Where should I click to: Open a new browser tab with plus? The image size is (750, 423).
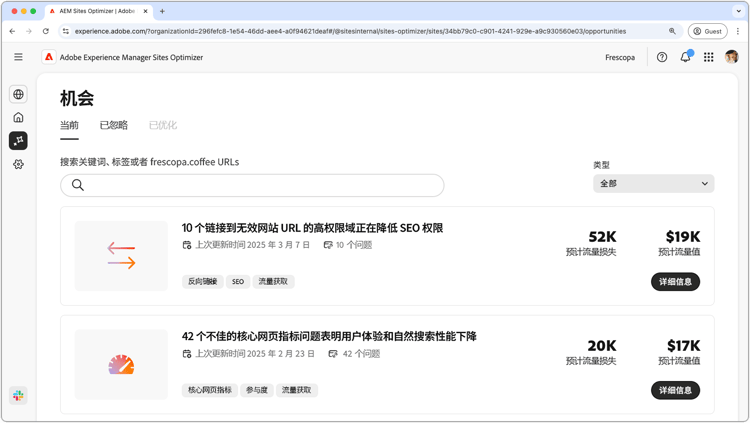click(x=162, y=11)
